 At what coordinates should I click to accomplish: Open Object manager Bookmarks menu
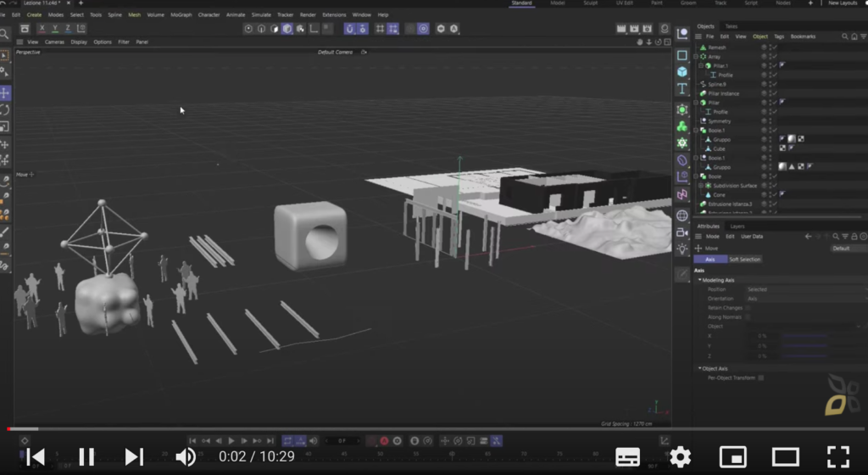point(803,36)
